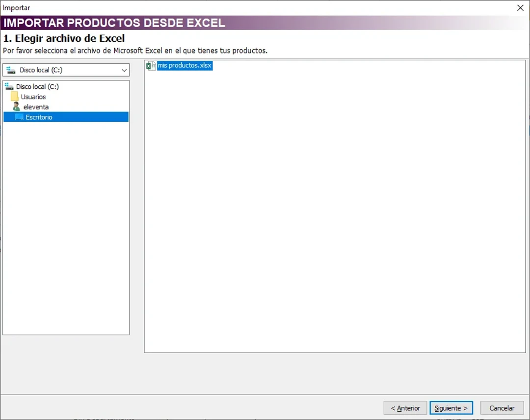The image size is (530, 420).
Task: Click the yellow Usuarios folder icon
Action: [15, 97]
